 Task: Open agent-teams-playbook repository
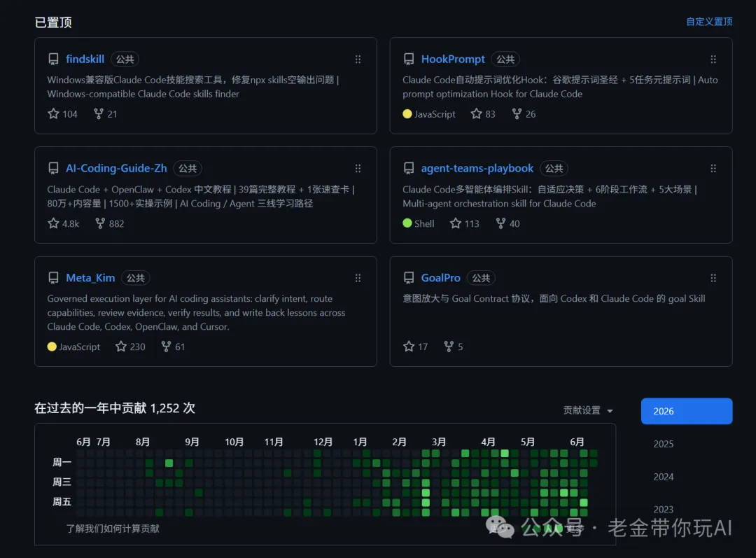tap(477, 168)
